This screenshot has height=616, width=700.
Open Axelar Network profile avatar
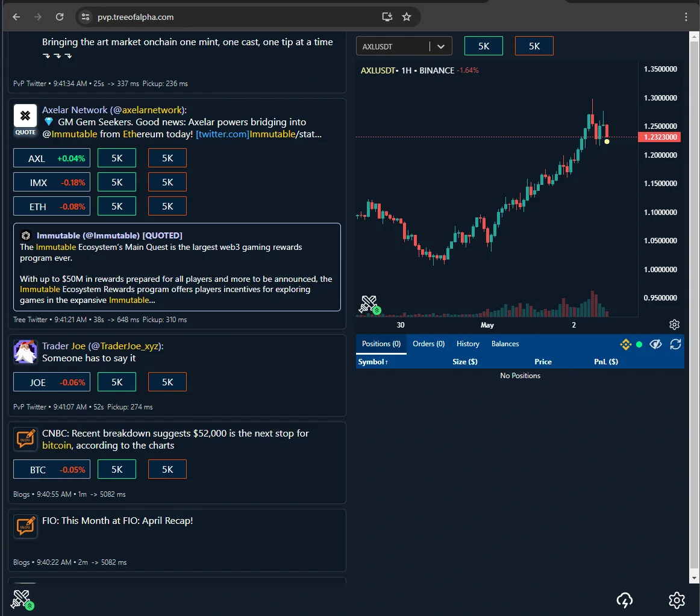(x=25, y=116)
